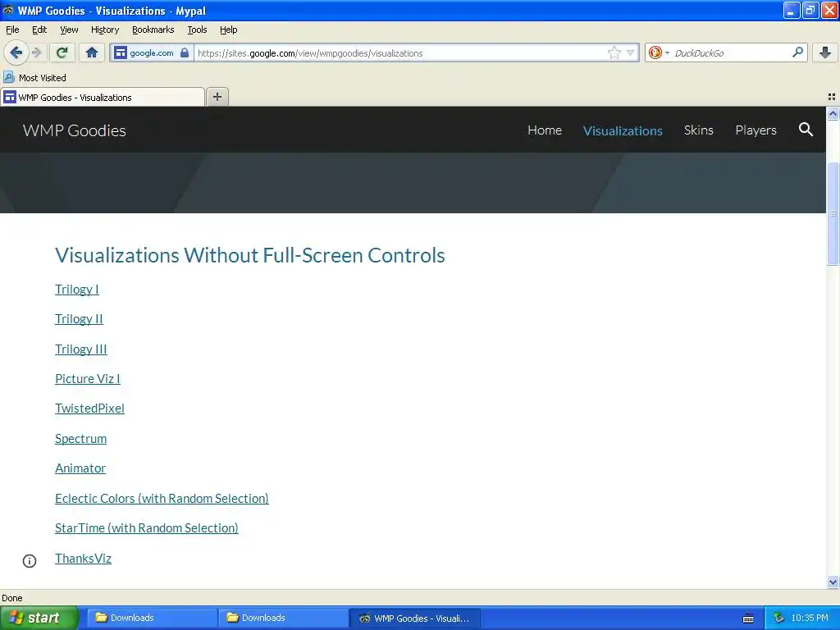This screenshot has height=630, width=840.
Task: Open the Help menu
Action: pyautogui.click(x=229, y=30)
